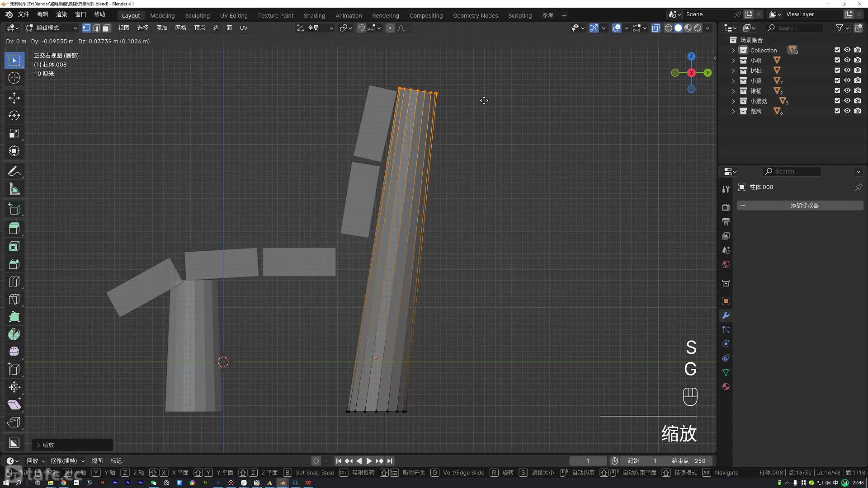Toggle proportional editing

pos(390,28)
